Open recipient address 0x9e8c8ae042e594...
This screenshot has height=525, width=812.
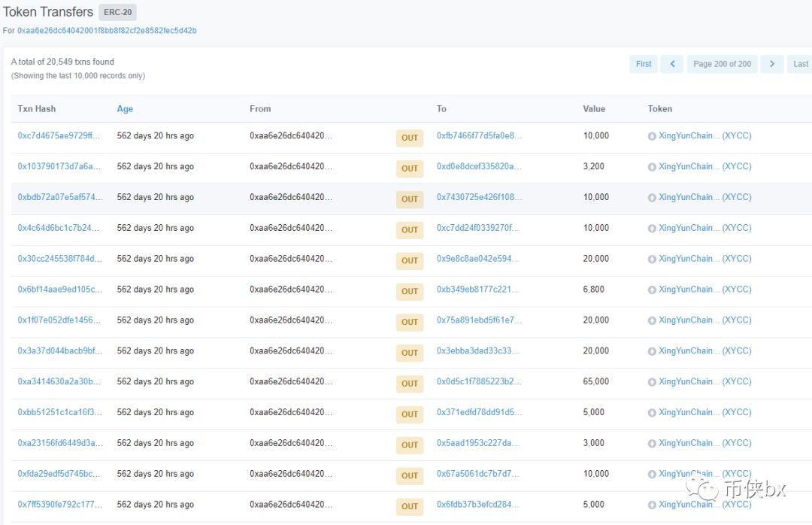tap(477, 259)
